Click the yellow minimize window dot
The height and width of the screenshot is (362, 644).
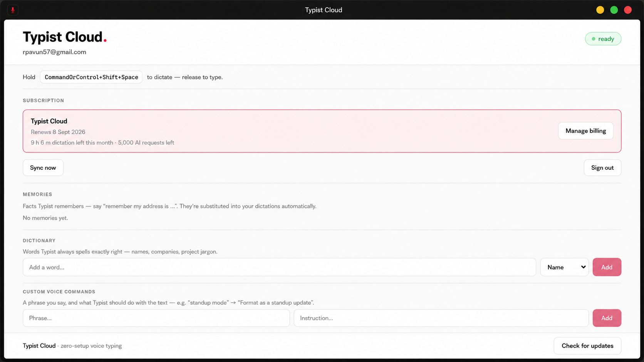[x=600, y=10]
